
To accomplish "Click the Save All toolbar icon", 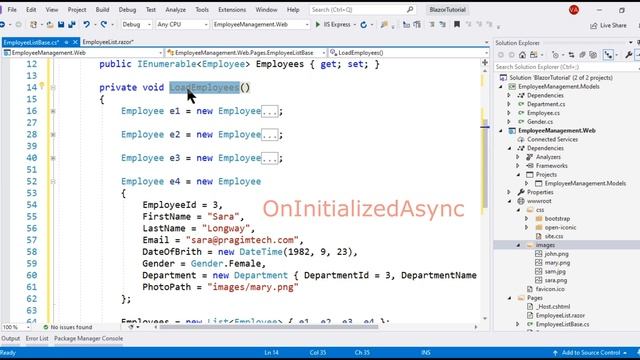I will tap(72, 24).
